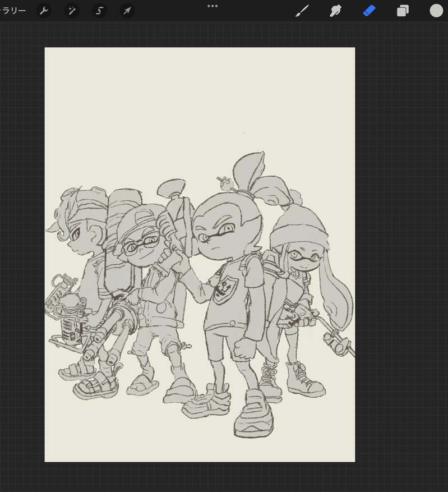Select the Brush tool
Viewport: 448px width, 492px height.
302,11
